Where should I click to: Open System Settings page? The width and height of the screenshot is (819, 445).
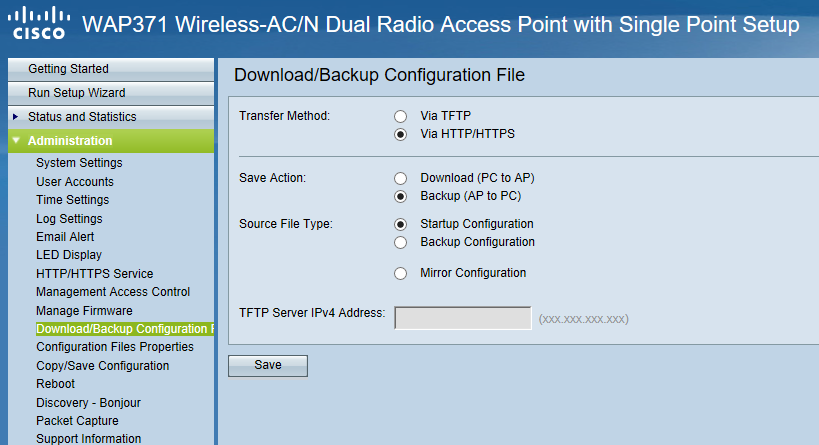[x=79, y=163]
